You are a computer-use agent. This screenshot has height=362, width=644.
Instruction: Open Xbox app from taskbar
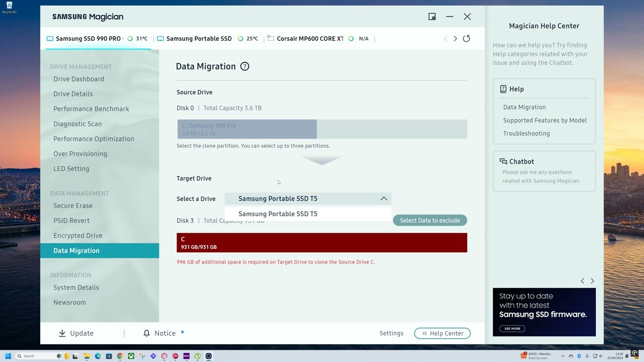point(131,356)
